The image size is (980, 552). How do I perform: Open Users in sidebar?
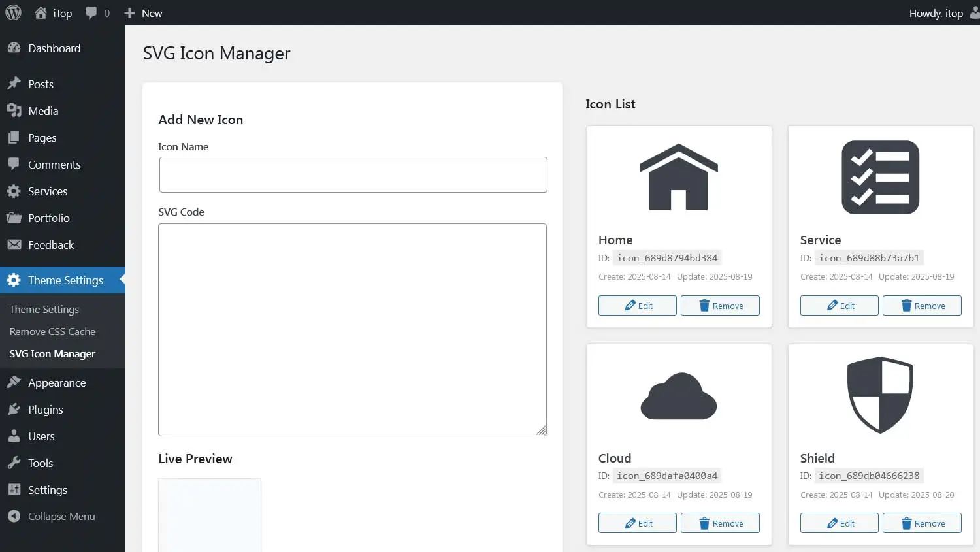[x=63, y=436]
